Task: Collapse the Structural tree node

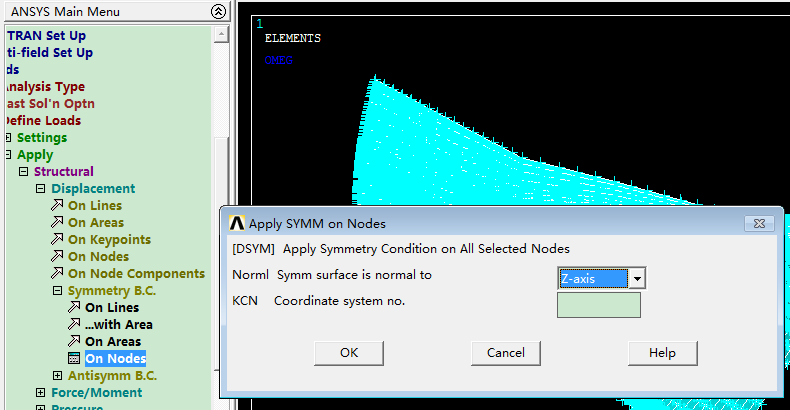Action: point(24,171)
